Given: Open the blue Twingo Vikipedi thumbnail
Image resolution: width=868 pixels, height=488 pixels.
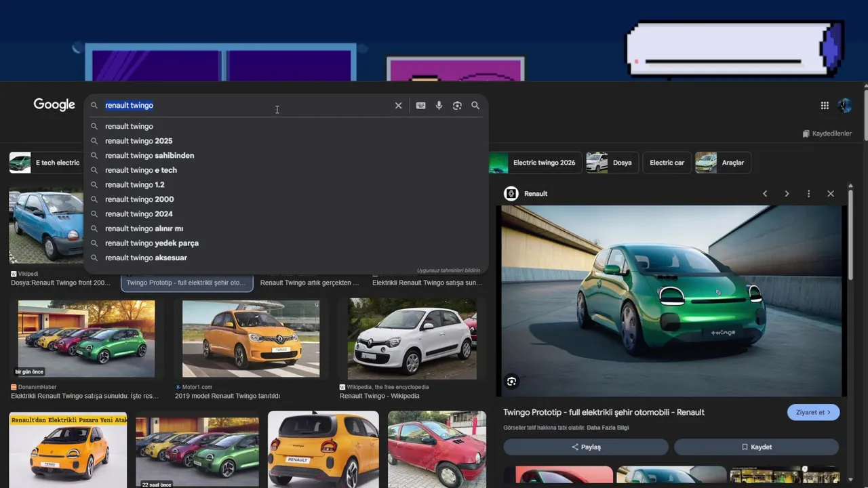Looking at the screenshot, I should pyautogui.click(x=46, y=226).
